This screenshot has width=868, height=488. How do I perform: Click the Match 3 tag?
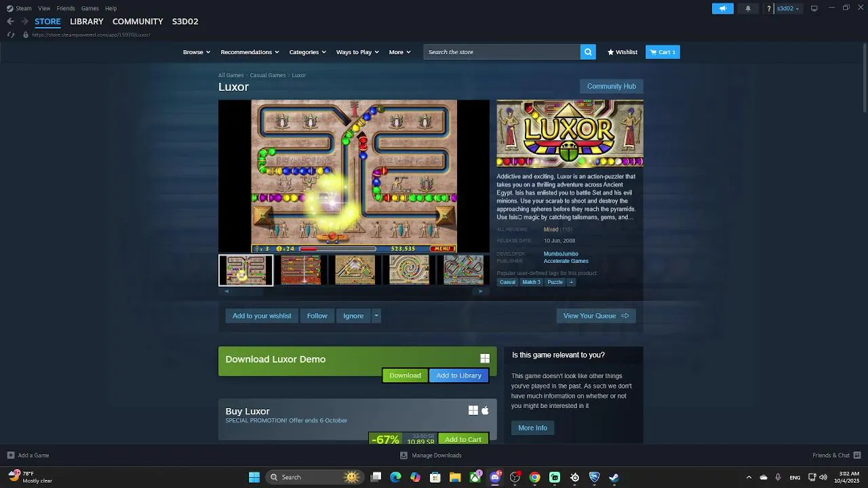[x=531, y=282]
